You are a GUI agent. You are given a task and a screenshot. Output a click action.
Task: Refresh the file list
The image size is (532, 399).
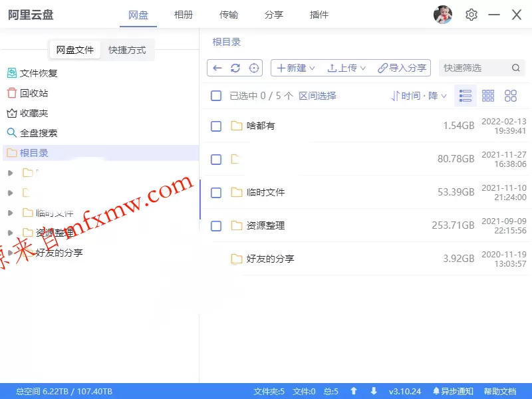(x=235, y=68)
